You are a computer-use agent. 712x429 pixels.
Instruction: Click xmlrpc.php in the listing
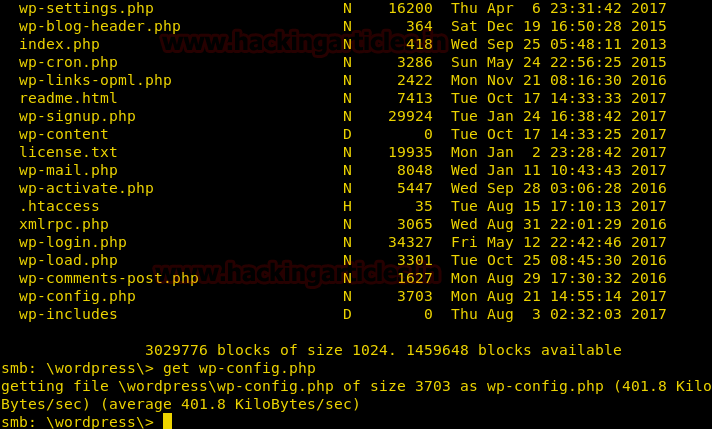[x=64, y=225]
